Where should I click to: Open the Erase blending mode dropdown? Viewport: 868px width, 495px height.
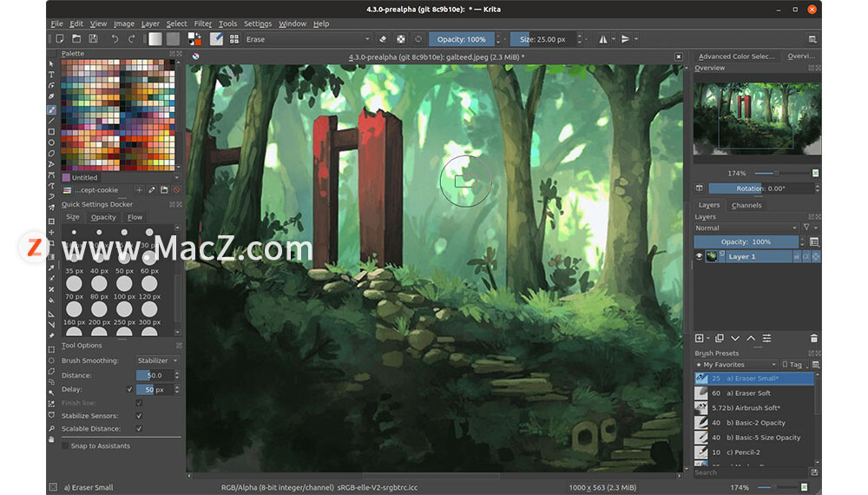tap(307, 39)
